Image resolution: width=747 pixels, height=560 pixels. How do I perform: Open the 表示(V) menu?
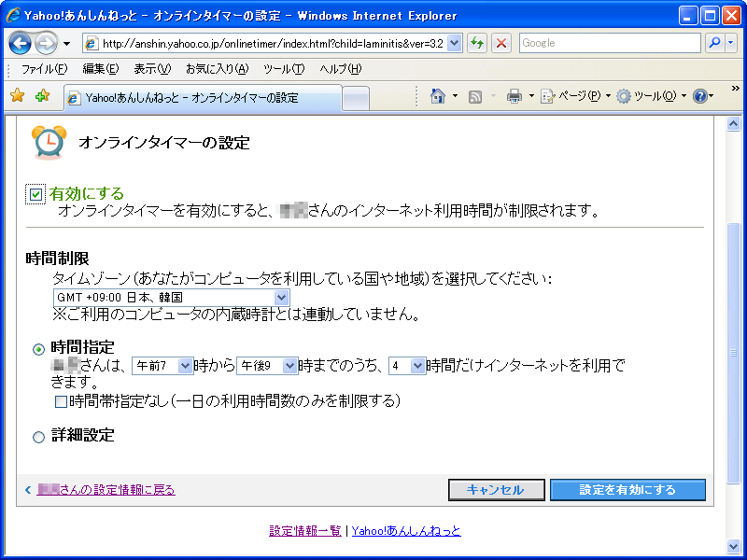tap(152, 69)
